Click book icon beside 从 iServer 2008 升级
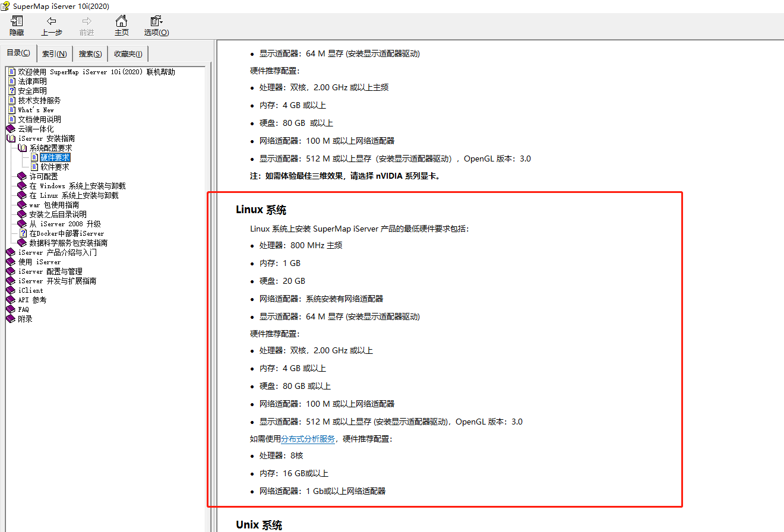Image resolution: width=784 pixels, height=532 pixels. 23,224
